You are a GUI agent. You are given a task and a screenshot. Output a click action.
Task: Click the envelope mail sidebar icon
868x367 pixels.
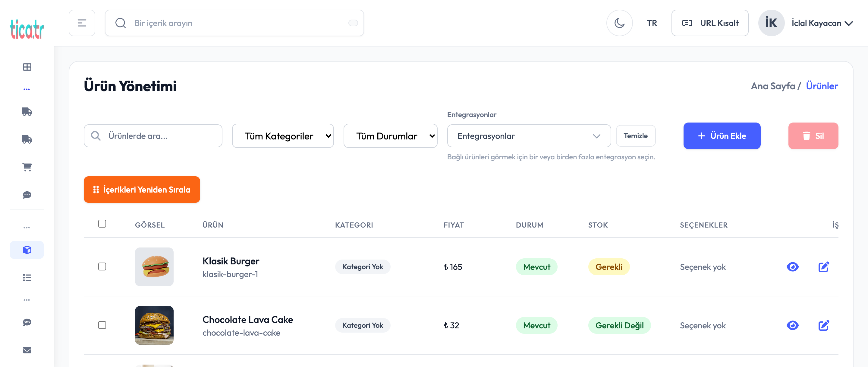coord(27,350)
